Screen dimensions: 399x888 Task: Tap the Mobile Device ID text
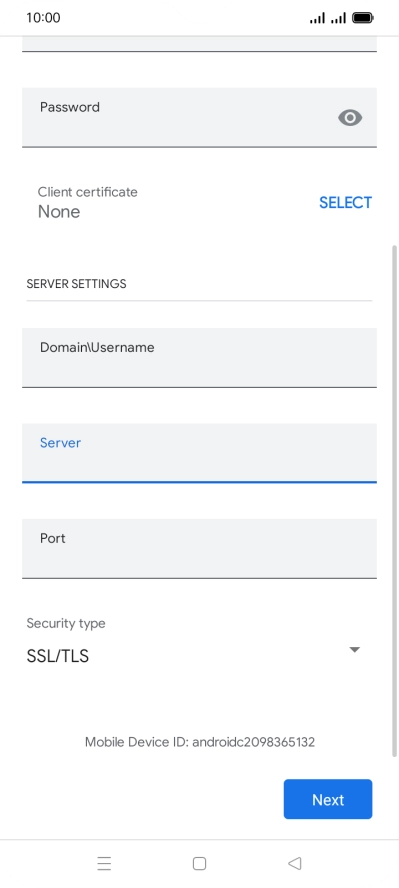click(200, 742)
